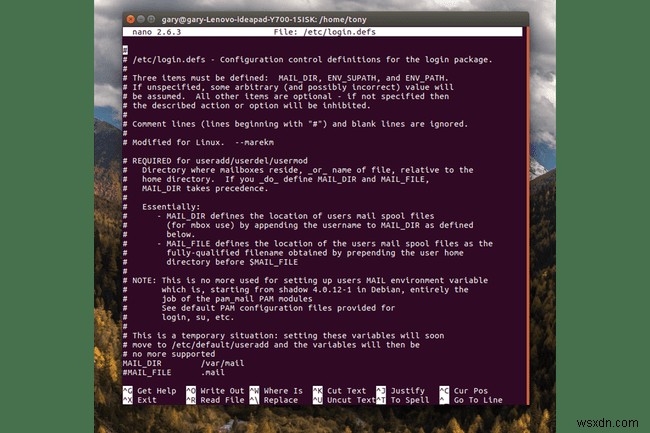Click the '.mail' value text
650x433 pixels.
point(213,373)
